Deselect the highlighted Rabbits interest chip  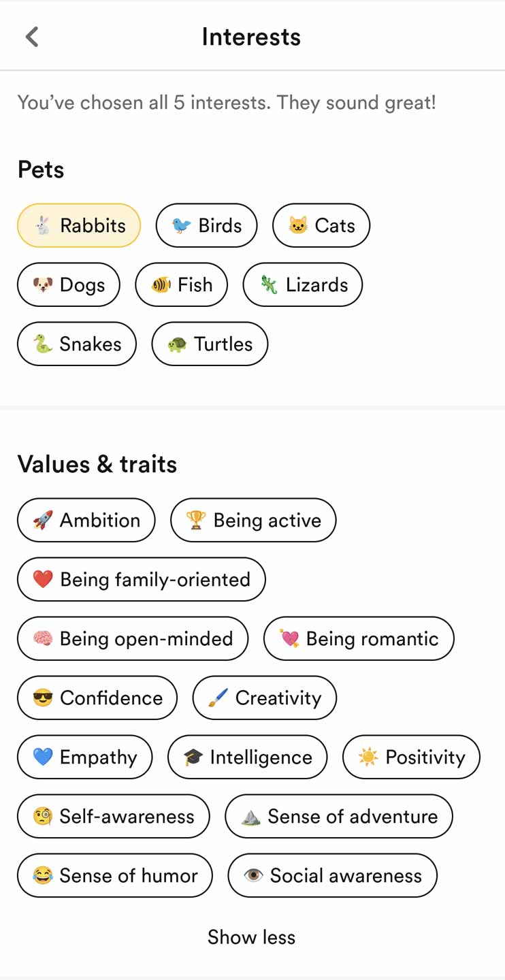pyautogui.click(x=79, y=225)
